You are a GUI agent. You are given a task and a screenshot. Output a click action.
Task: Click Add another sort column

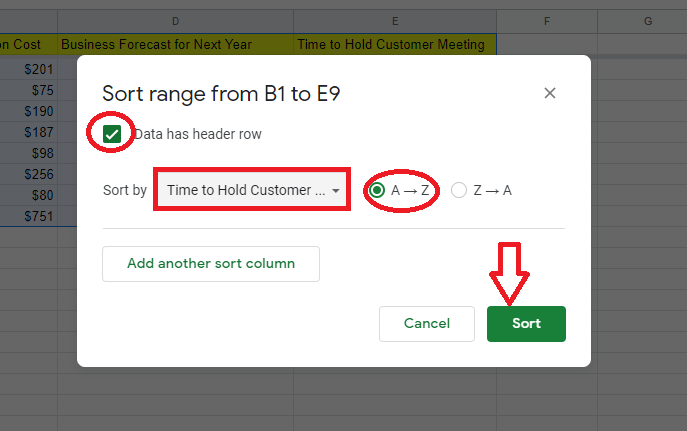coord(211,264)
